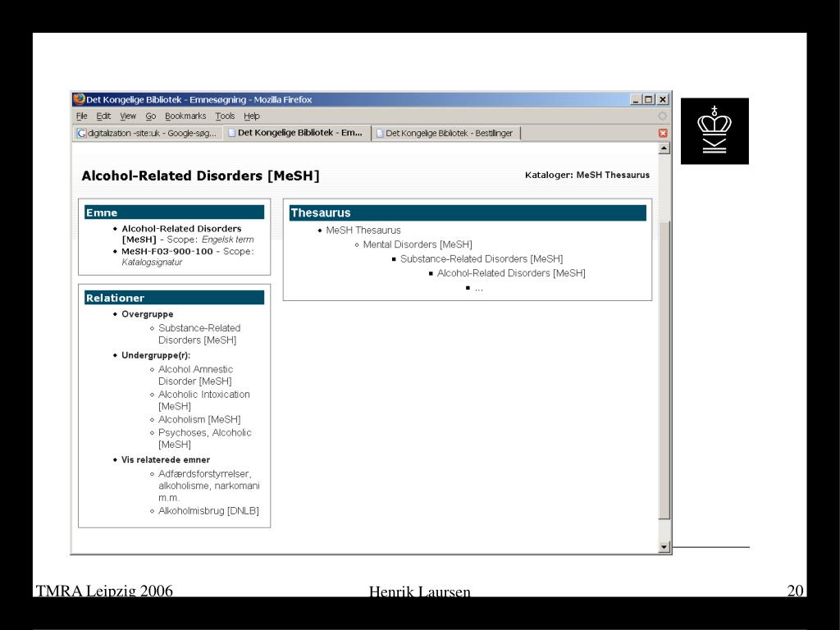Close the Firefox window
Image resolution: width=840 pixels, height=630 pixels.
pyautogui.click(x=663, y=99)
